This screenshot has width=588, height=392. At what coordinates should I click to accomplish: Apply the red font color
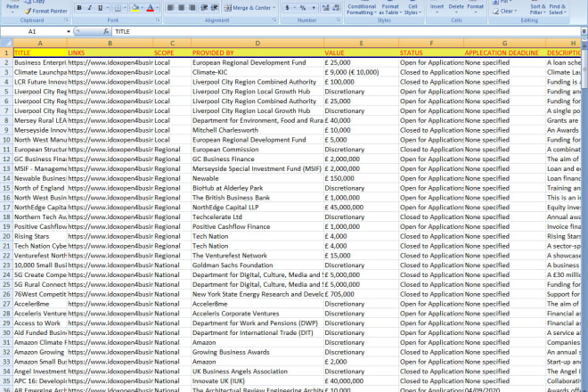(151, 8)
